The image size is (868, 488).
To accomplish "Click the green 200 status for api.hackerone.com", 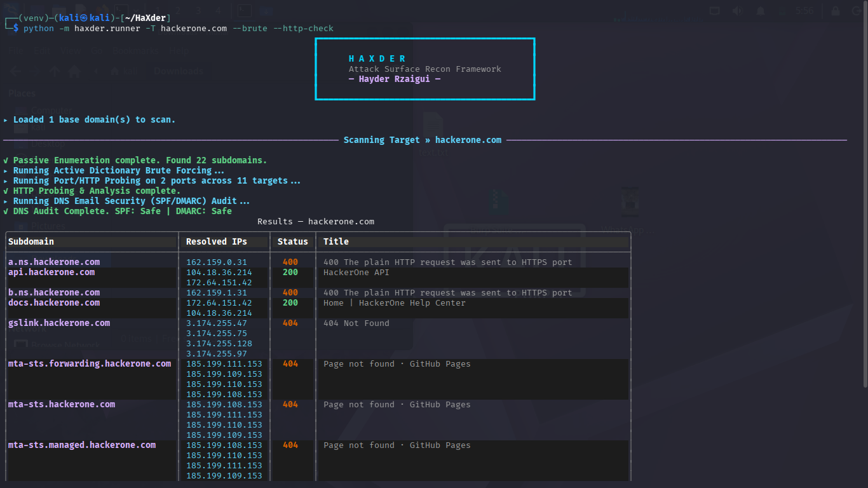I will click(x=290, y=272).
